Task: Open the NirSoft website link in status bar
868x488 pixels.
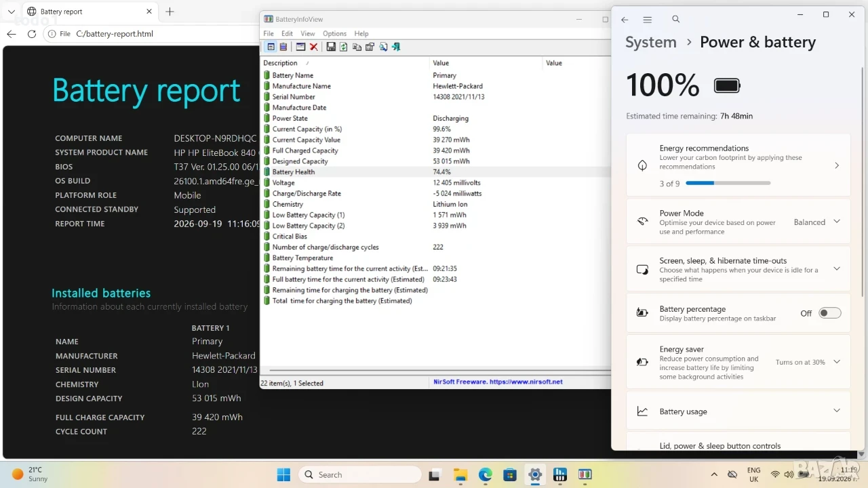Action: (498, 382)
